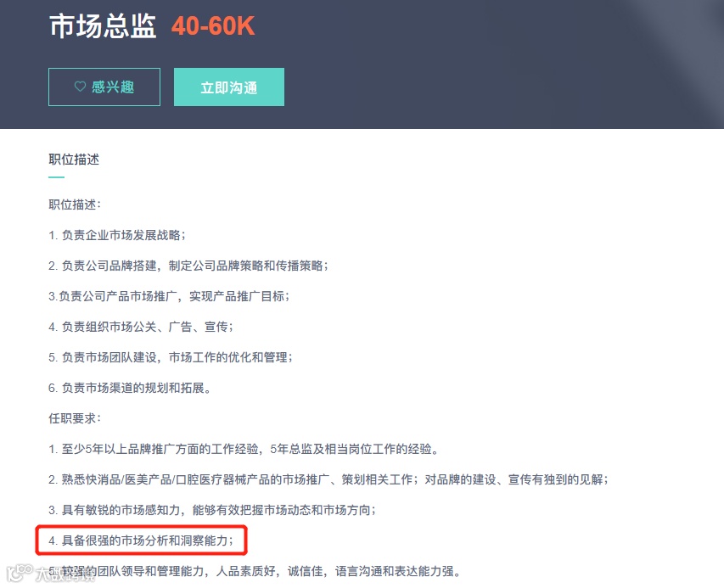The height and width of the screenshot is (588, 724).
Task: Select the line about 品牌搭建 and 传播策略
Action: point(190,266)
